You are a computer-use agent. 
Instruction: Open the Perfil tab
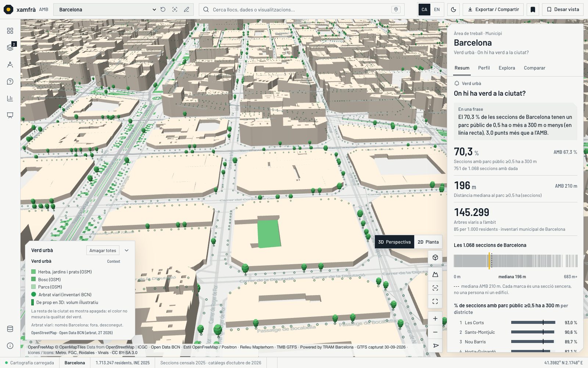click(x=484, y=68)
